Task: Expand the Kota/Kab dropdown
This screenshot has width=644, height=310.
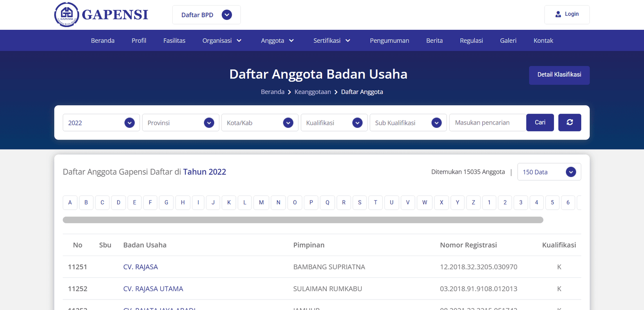Action: coord(260,123)
